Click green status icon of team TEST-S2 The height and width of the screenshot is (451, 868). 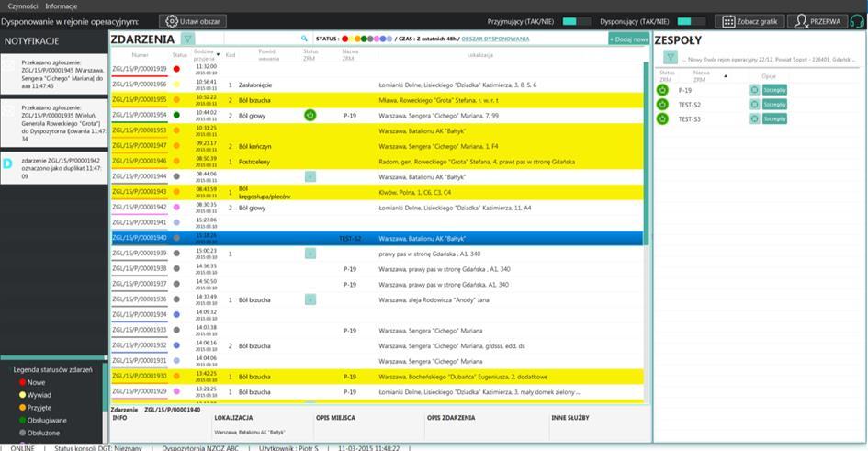point(662,105)
